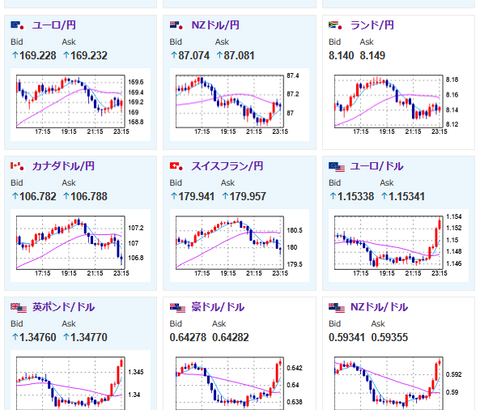480x410 pixels.
Task: Click the EU-Japan flag icon beside ユーロ/円
Action: 17,25
